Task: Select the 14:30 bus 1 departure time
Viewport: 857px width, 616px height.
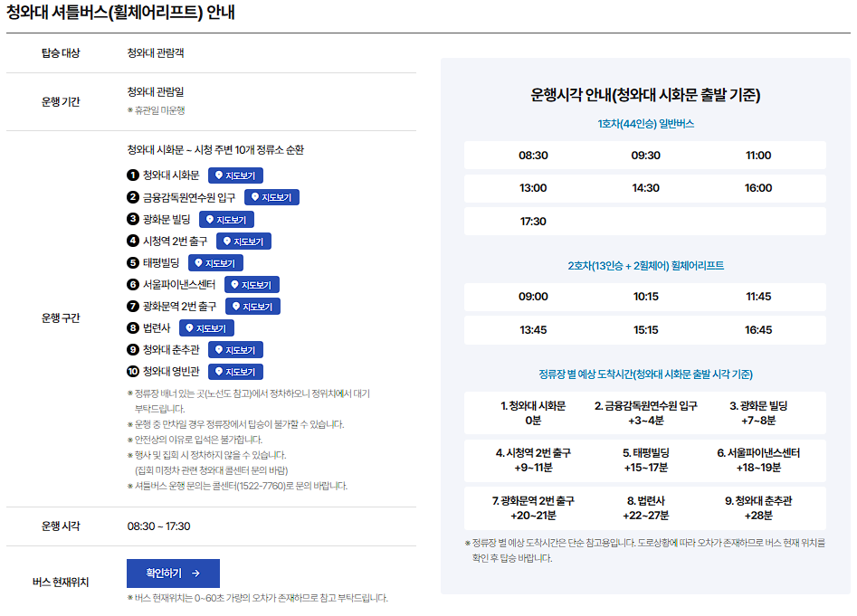Action: [644, 186]
